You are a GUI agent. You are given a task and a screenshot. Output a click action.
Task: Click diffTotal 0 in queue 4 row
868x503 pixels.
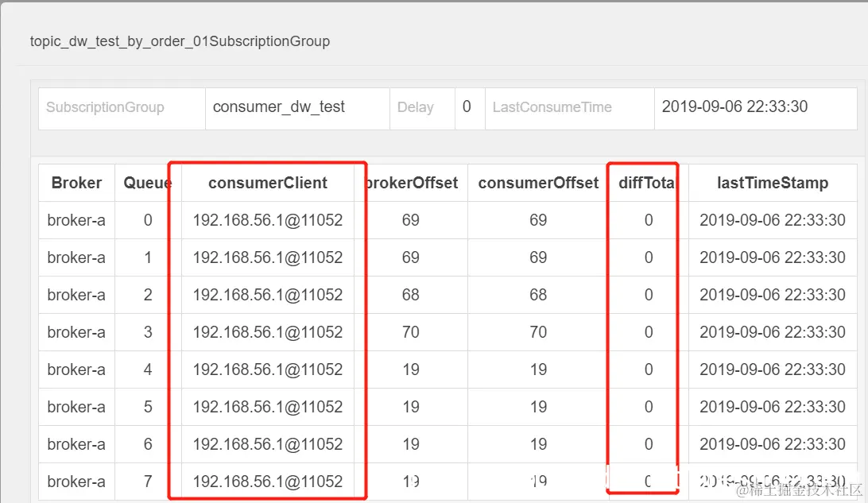coord(649,370)
